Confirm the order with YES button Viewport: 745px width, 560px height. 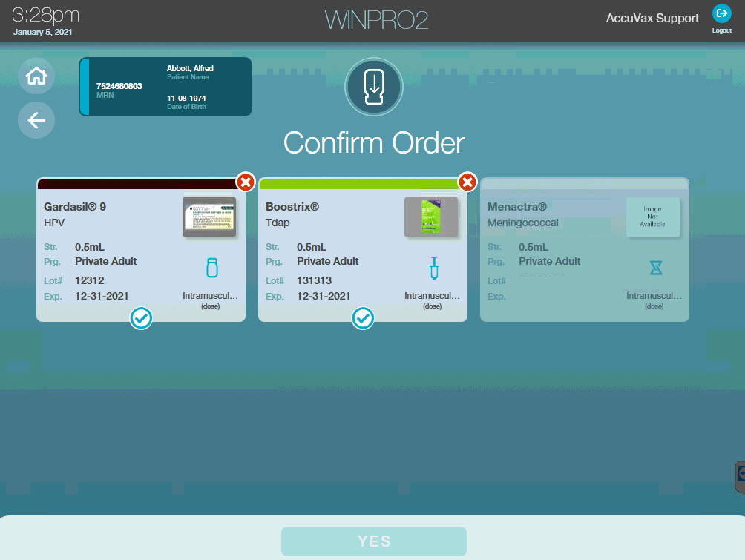pyautogui.click(x=374, y=541)
